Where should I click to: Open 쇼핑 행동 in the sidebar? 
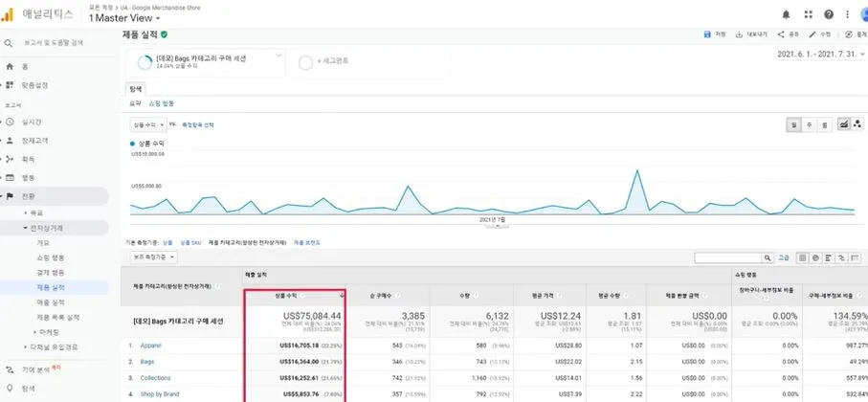51,257
